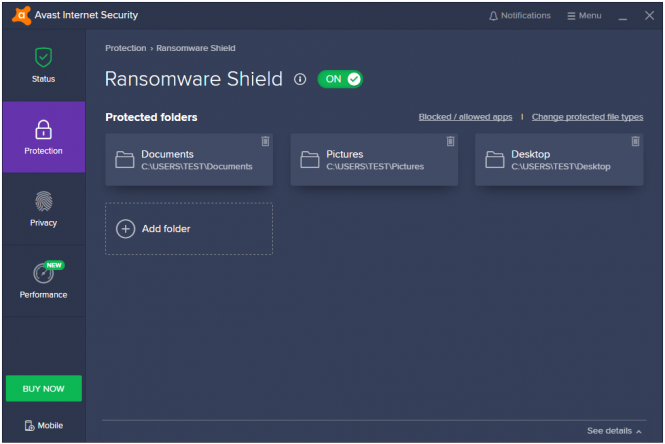Select the Documents folder card

click(x=189, y=160)
